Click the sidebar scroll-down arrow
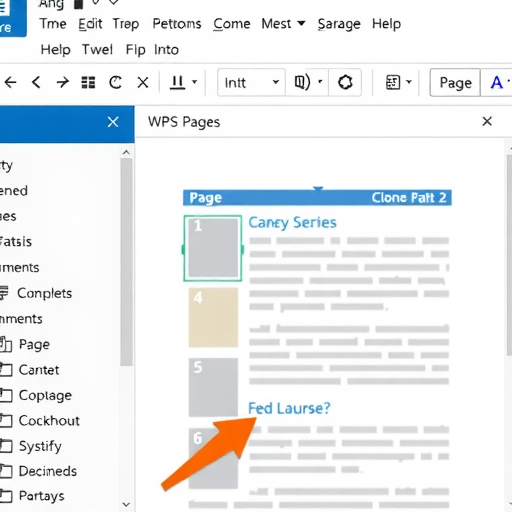 [x=126, y=504]
